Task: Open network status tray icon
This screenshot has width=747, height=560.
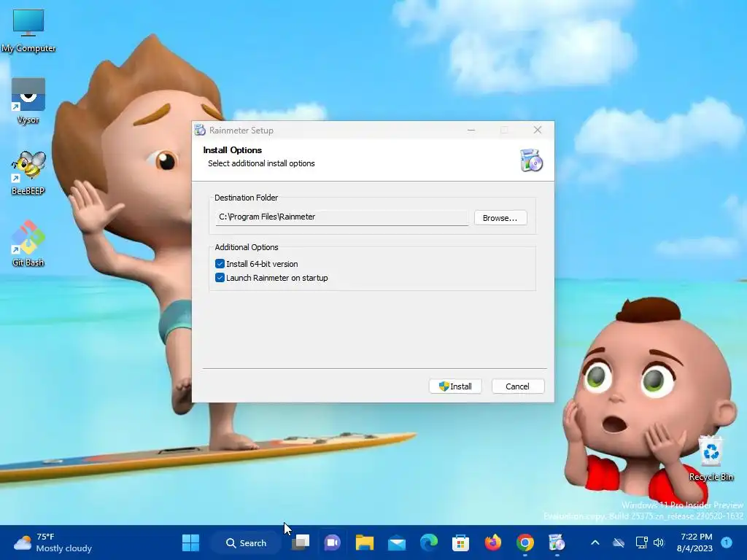Action: 641,542
